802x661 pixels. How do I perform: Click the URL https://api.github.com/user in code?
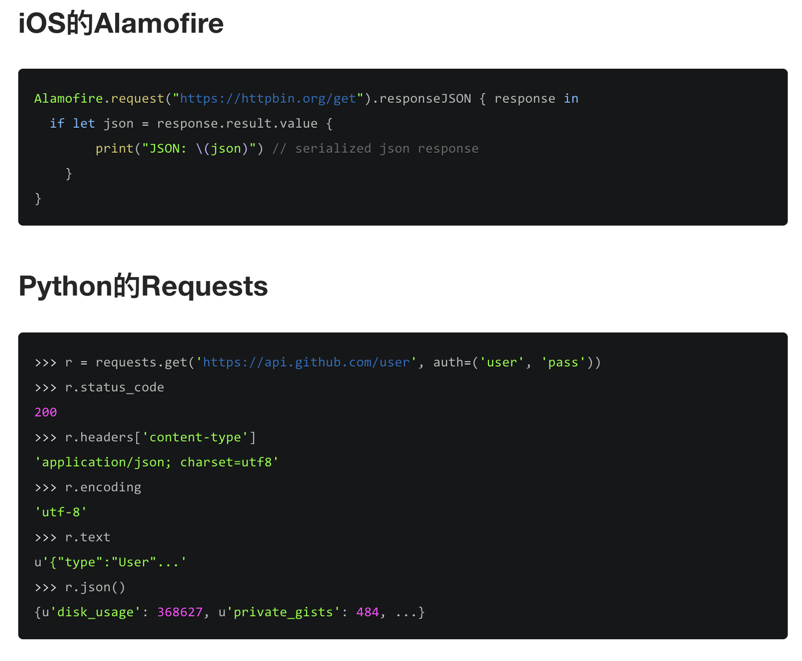click(306, 362)
